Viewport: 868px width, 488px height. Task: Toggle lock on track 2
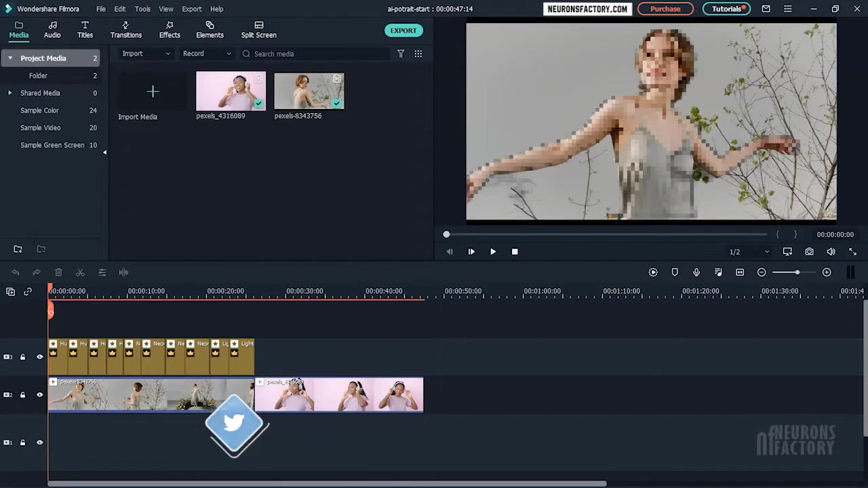click(x=22, y=395)
